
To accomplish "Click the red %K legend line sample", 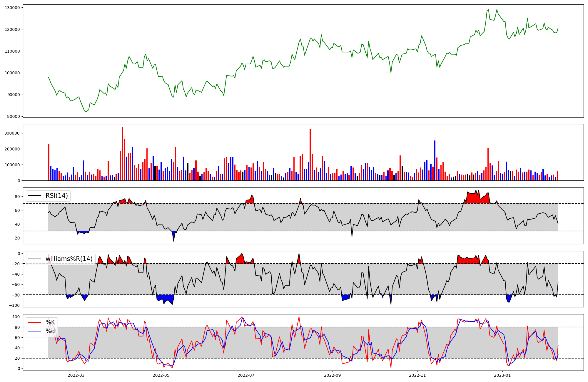I will [x=34, y=322].
